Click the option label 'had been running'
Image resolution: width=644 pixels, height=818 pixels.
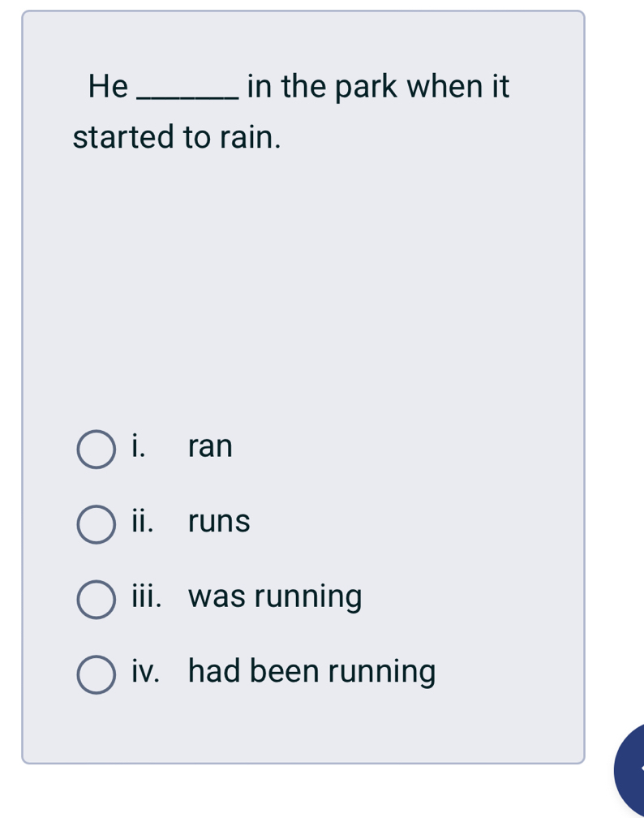click(x=311, y=671)
